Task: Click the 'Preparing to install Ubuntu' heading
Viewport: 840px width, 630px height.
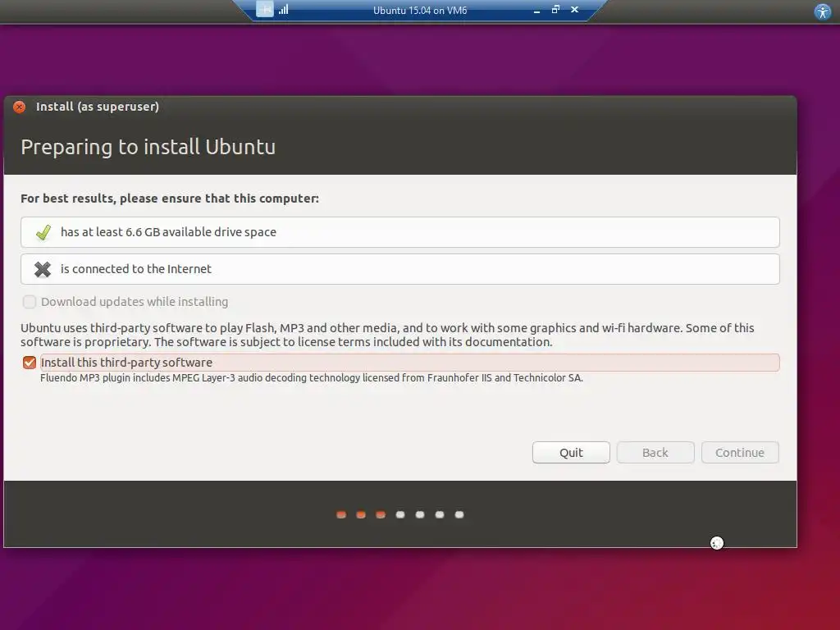Action: point(148,147)
